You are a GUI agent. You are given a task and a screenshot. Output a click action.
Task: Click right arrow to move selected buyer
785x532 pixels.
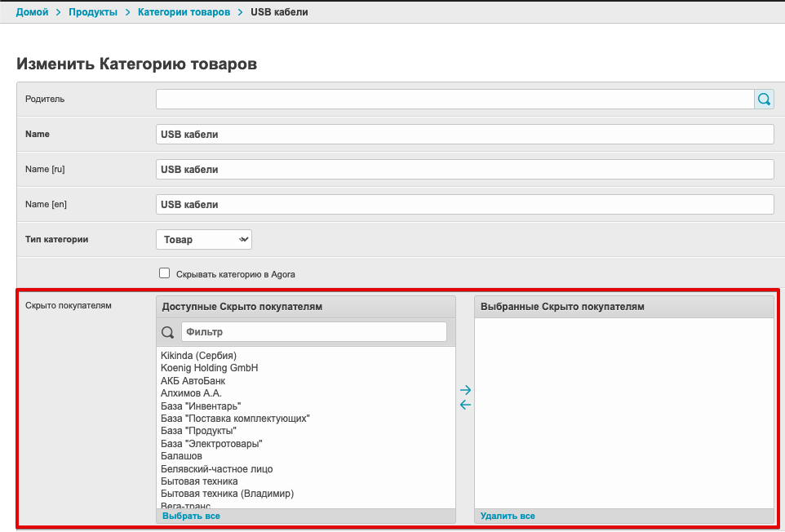[x=465, y=390]
